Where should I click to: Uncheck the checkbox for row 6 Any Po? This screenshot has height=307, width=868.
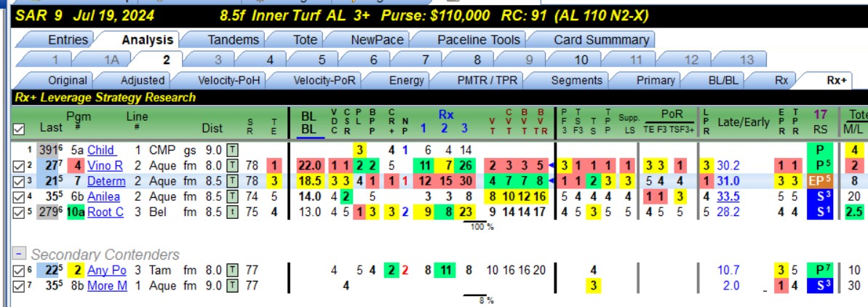[17, 271]
